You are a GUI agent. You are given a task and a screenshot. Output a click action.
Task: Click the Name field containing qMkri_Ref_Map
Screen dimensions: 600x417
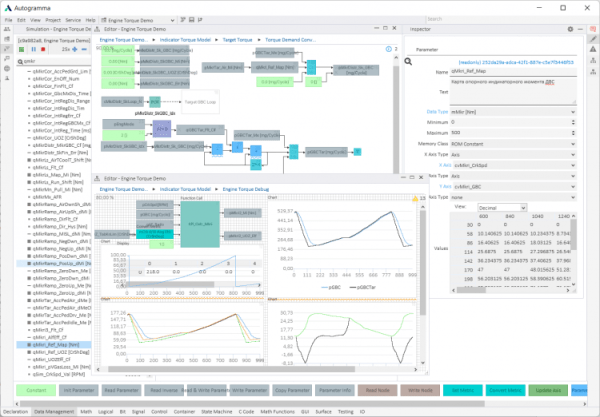(513, 72)
